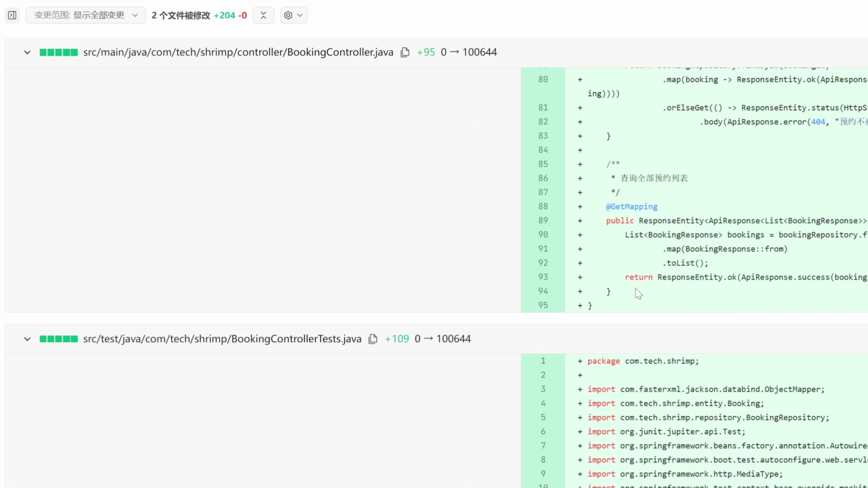Click the @GetMapping annotation
The width and height of the screenshot is (868, 488).
pos(632,206)
